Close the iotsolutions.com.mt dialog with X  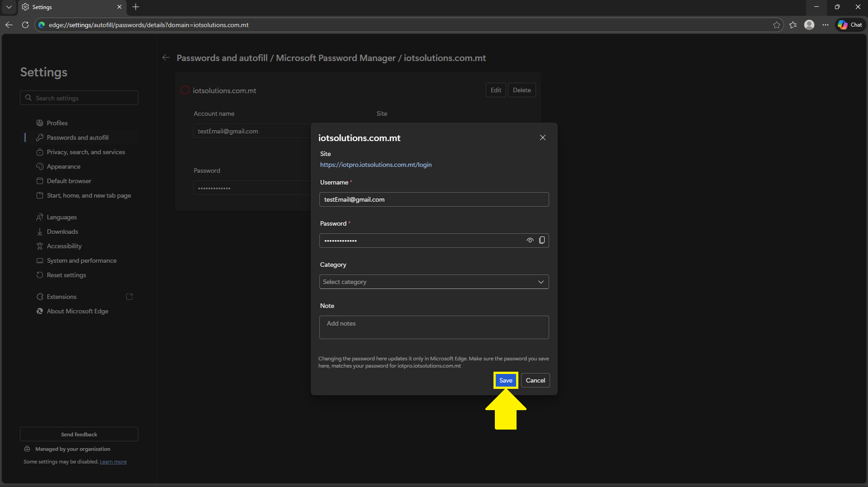[543, 137]
